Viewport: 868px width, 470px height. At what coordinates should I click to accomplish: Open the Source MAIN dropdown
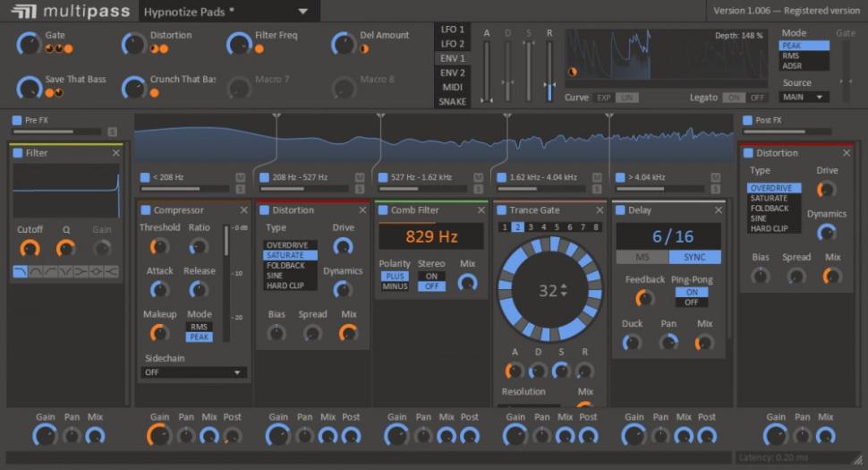804,97
